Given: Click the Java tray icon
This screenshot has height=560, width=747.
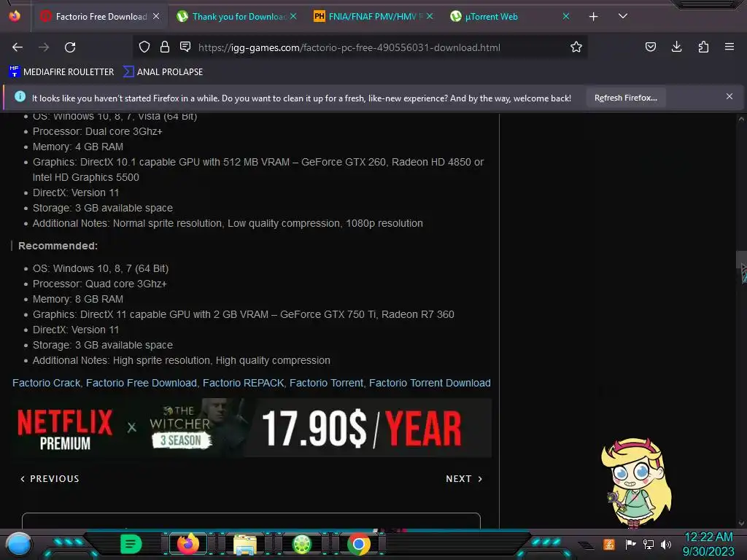Looking at the screenshot, I should point(609,544).
